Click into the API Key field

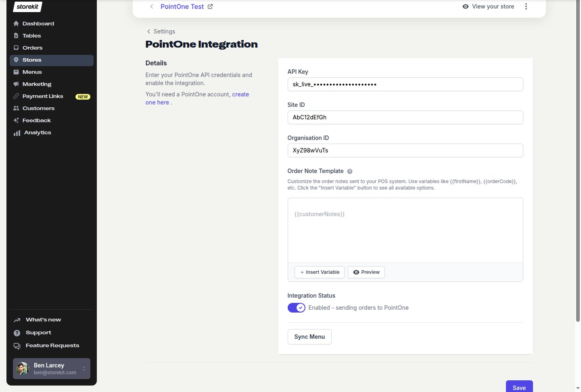point(405,84)
